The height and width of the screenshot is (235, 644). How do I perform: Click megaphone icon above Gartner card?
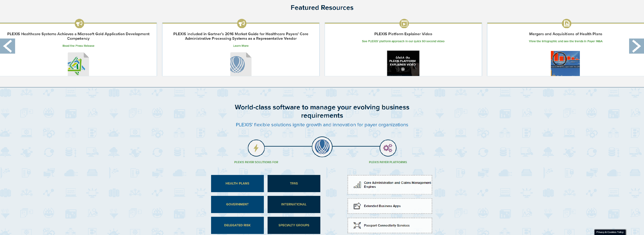tap(241, 24)
